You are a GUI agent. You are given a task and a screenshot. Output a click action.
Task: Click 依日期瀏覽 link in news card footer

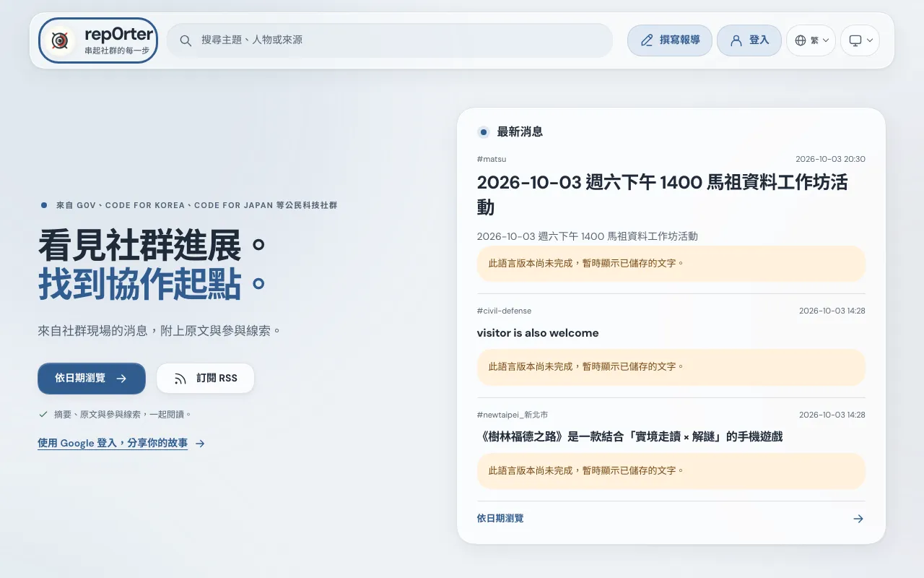tap(500, 519)
